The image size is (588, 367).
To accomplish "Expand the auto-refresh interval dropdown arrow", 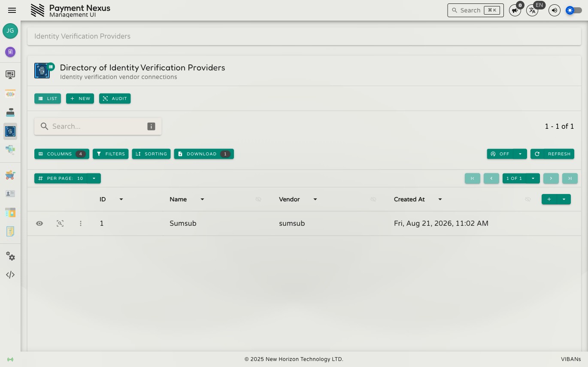I will [520, 154].
